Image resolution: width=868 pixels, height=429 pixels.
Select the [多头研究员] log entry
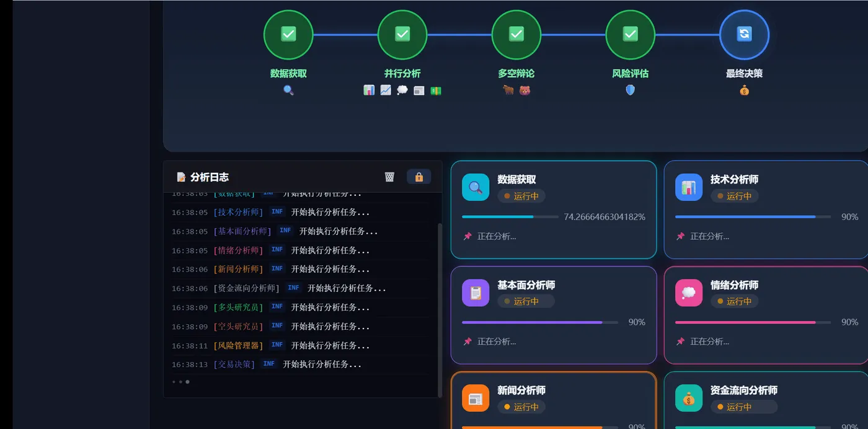(300, 307)
